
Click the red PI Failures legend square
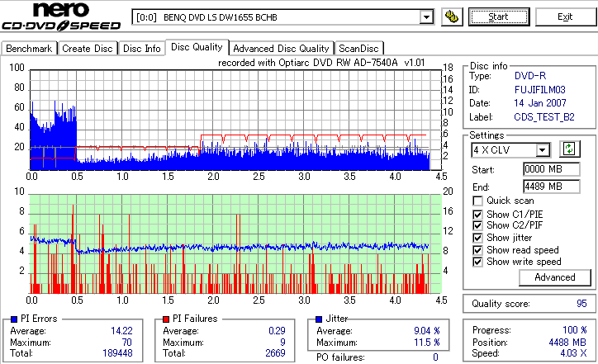(x=166, y=319)
